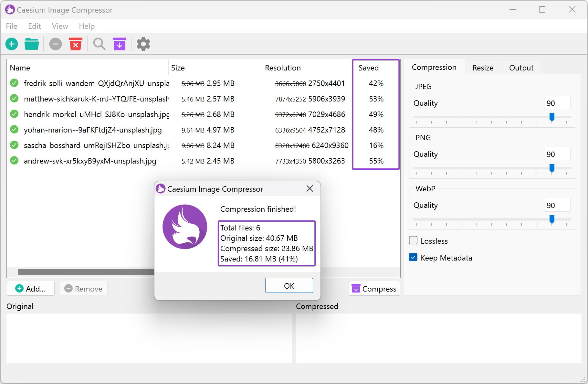Viewport: 588px width, 384px height.
Task: Click the Add... button below list
Action: point(31,289)
